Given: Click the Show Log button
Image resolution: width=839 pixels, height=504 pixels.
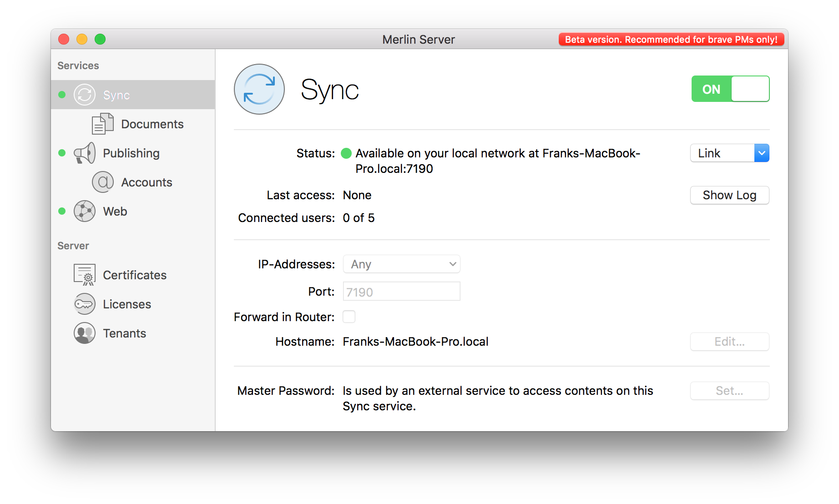Looking at the screenshot, I should click(x=729, y=195).
